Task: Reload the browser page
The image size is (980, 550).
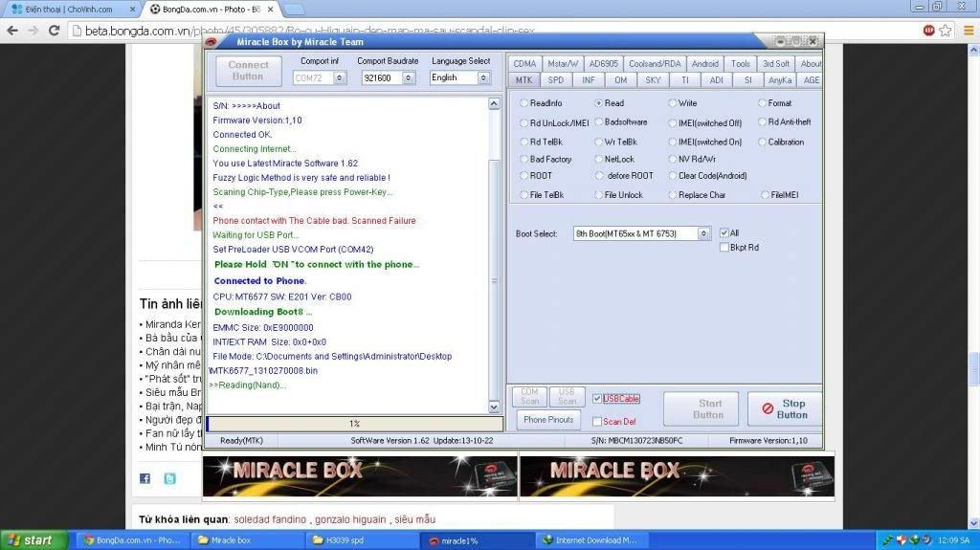Action: point(55,30)
